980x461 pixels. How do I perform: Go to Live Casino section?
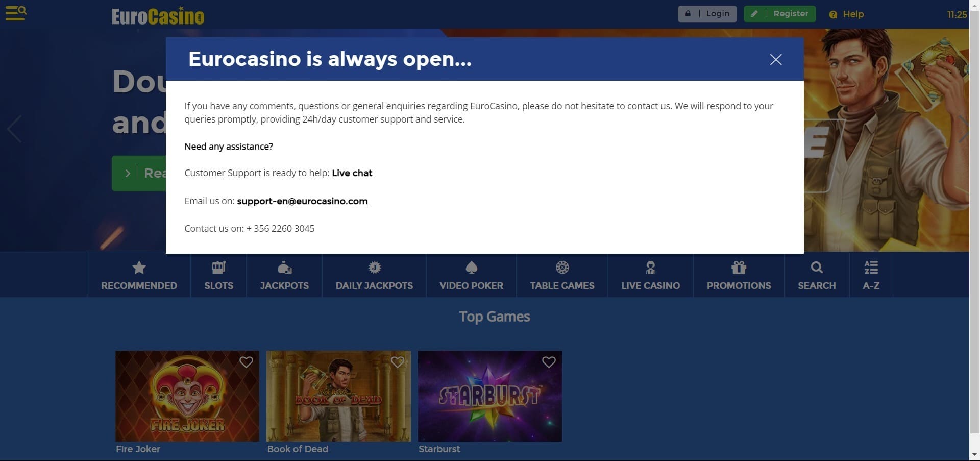pos(650,275)
